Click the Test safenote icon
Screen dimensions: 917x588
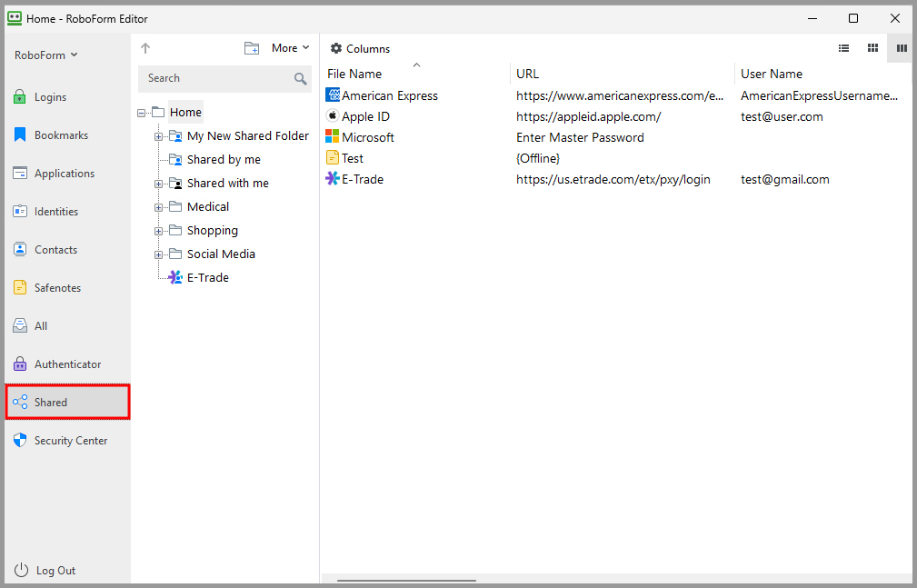[333, 157]
